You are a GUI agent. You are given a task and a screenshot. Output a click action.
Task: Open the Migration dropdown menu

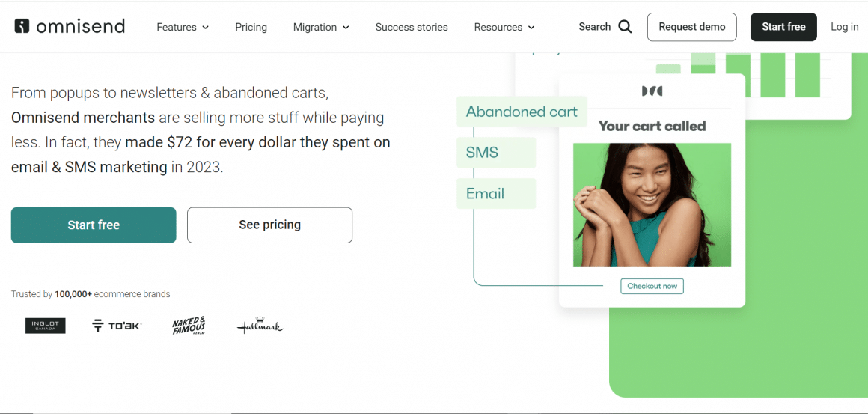tap(321, 27)
